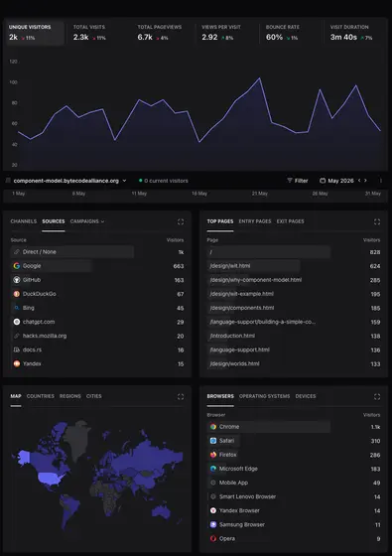Open the /language-support/building-a-simple-co... row
The width and height of the screenshot is (392, 556).
294,322
